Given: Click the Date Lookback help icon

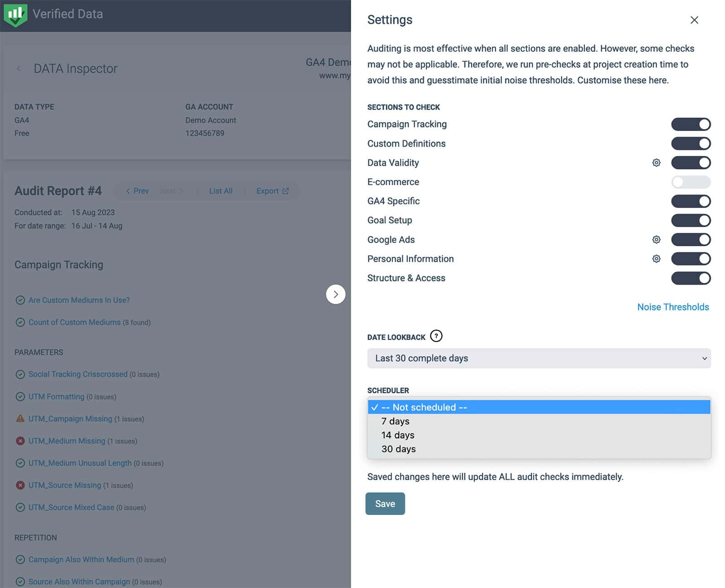Looking at the screenshot, I should coord(436,336).
